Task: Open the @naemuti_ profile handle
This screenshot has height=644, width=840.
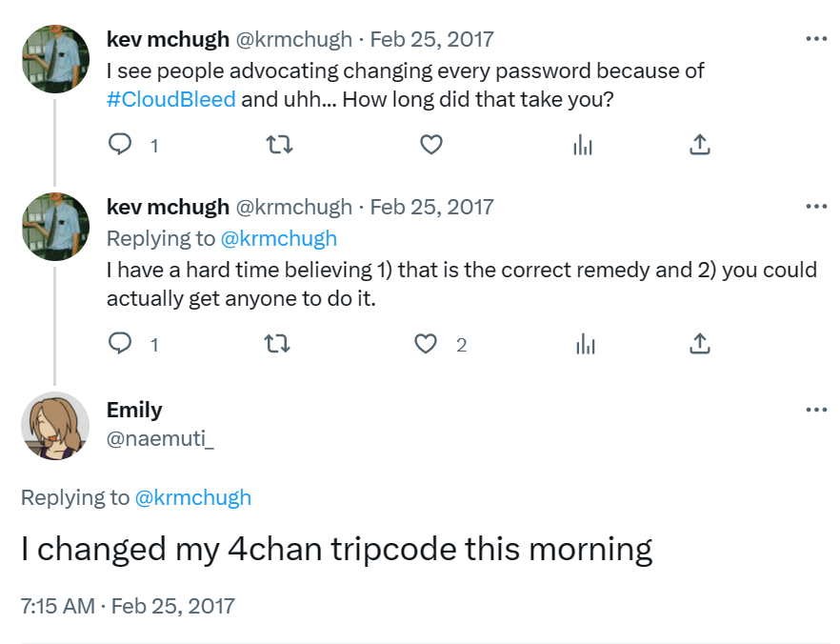Action: click(x=161, y=440)
